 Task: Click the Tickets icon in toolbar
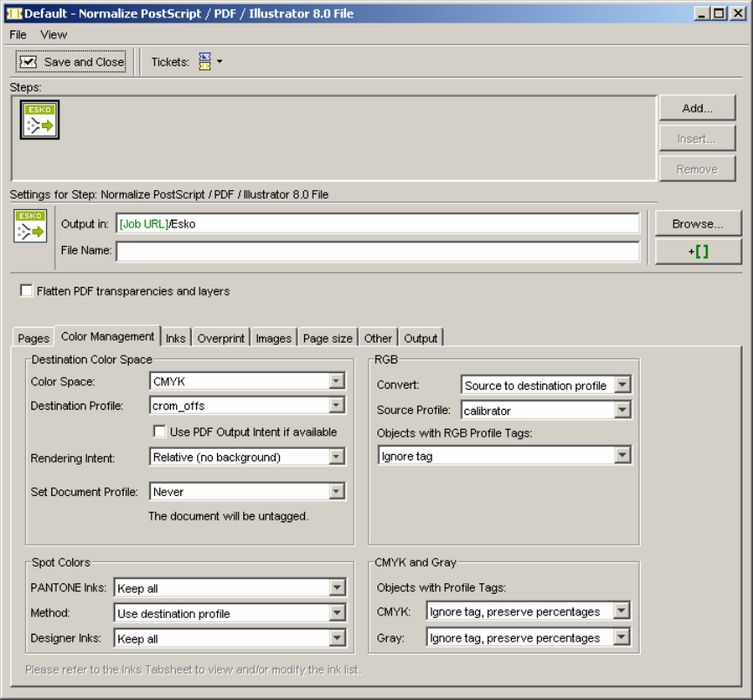click(205, 62)
